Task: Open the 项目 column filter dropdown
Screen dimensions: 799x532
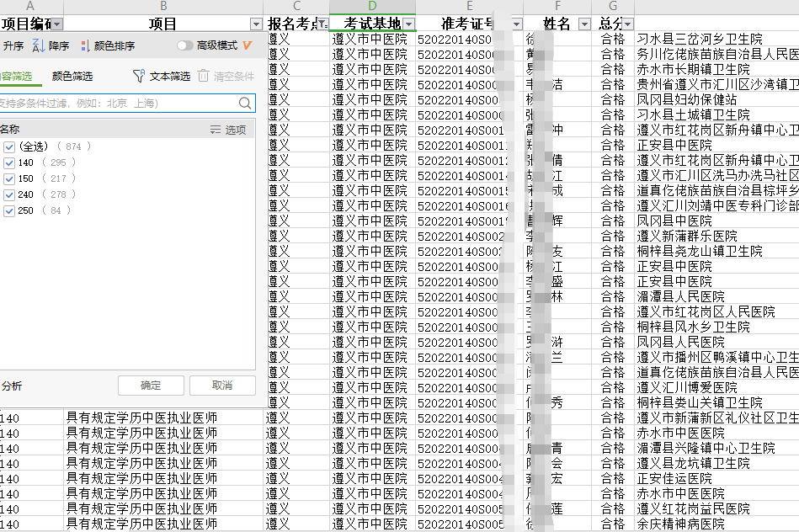Action: (257, 24)
